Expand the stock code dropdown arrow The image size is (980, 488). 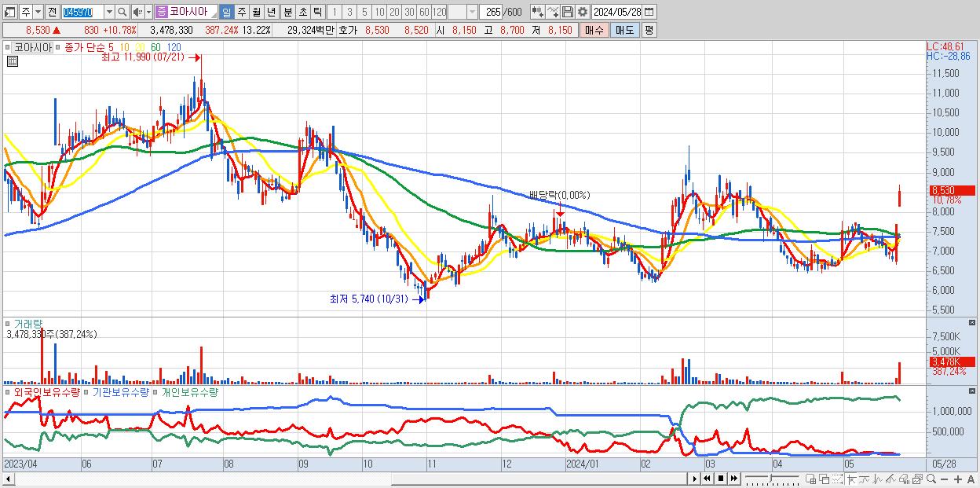point(109,12)
